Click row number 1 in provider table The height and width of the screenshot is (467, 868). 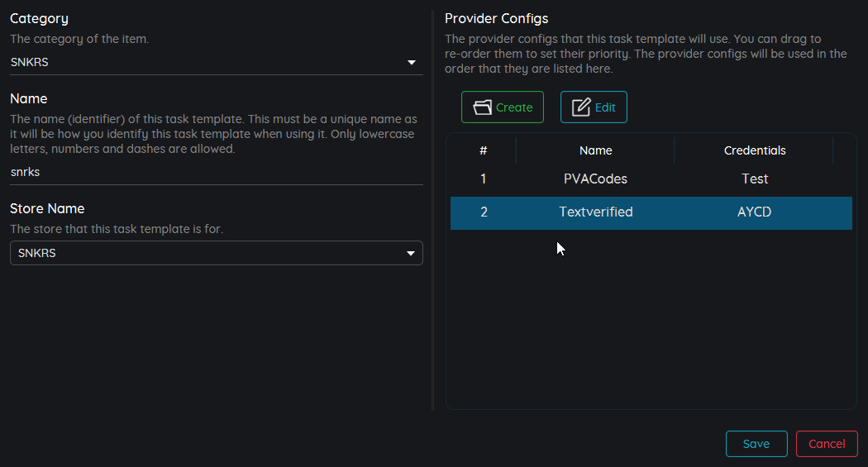pyautogui.click(x=483, y=179)
